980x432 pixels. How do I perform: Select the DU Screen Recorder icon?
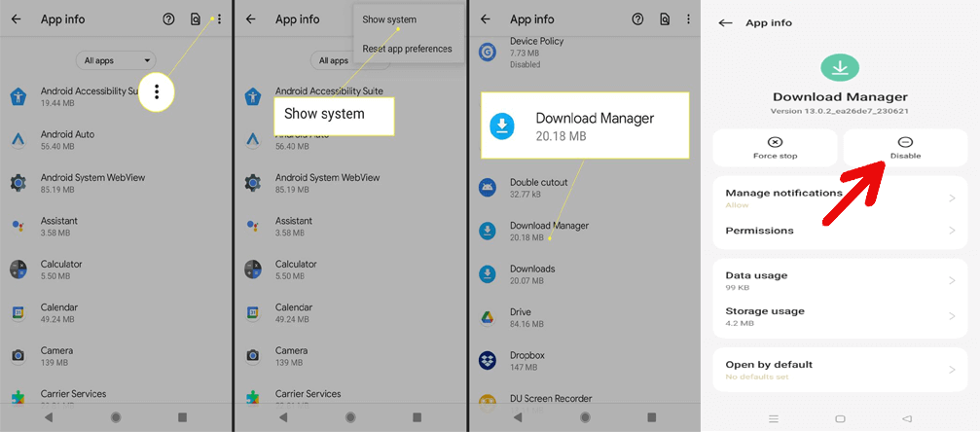click(487, 402)
